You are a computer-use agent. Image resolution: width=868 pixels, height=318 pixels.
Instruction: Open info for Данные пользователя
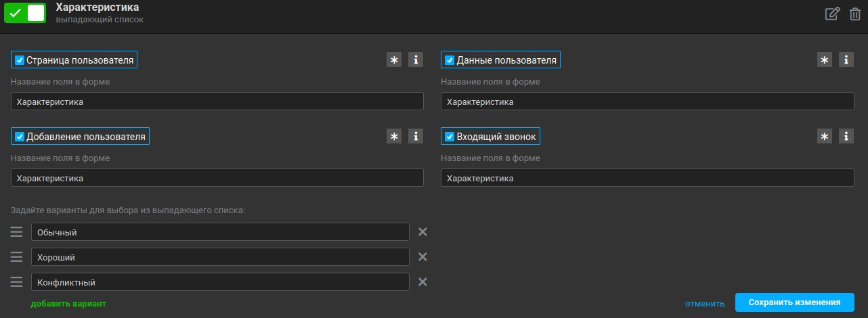846,60
